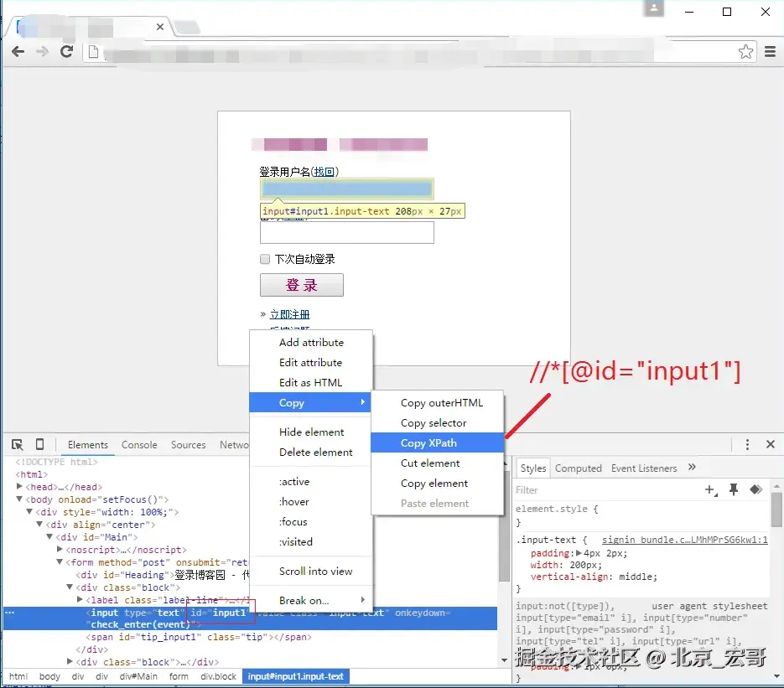Select Cut element in submenu

[x=437, y=463]
